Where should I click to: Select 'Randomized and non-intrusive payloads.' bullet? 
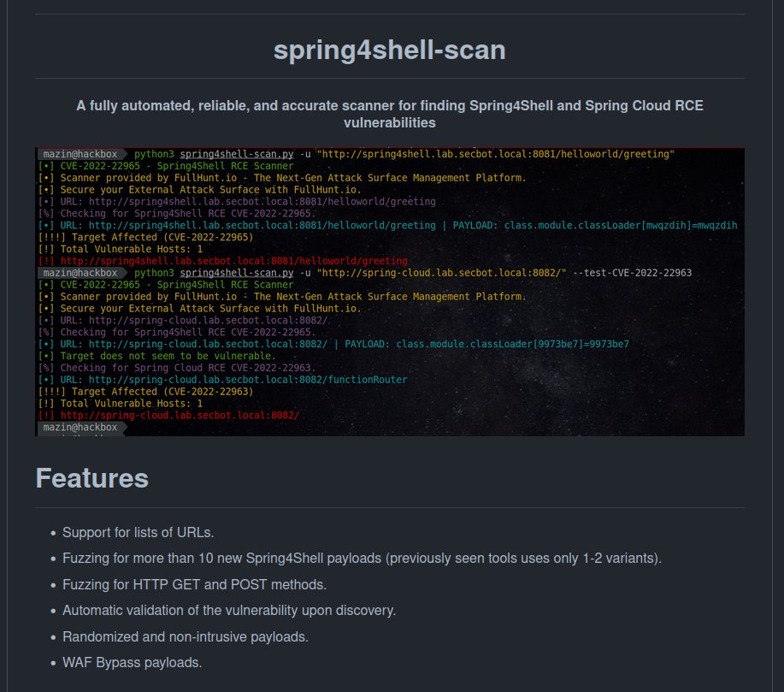[x=186, y=636]
